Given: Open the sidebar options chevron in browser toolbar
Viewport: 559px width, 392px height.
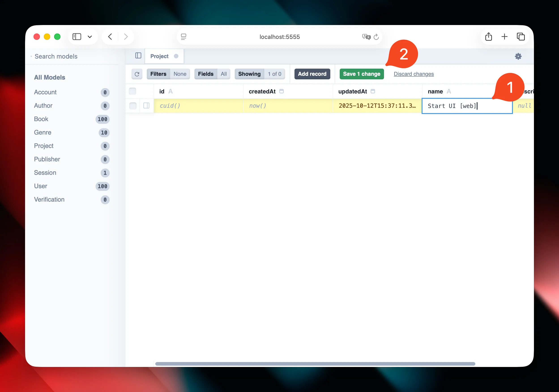Looking at the screenshot, I should click(x=90, y=36).
